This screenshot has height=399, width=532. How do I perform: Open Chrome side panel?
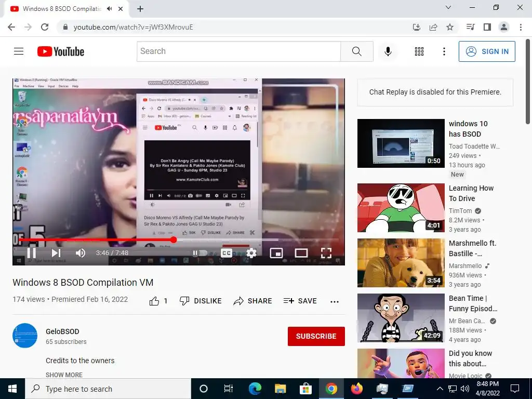click(487, 27)
